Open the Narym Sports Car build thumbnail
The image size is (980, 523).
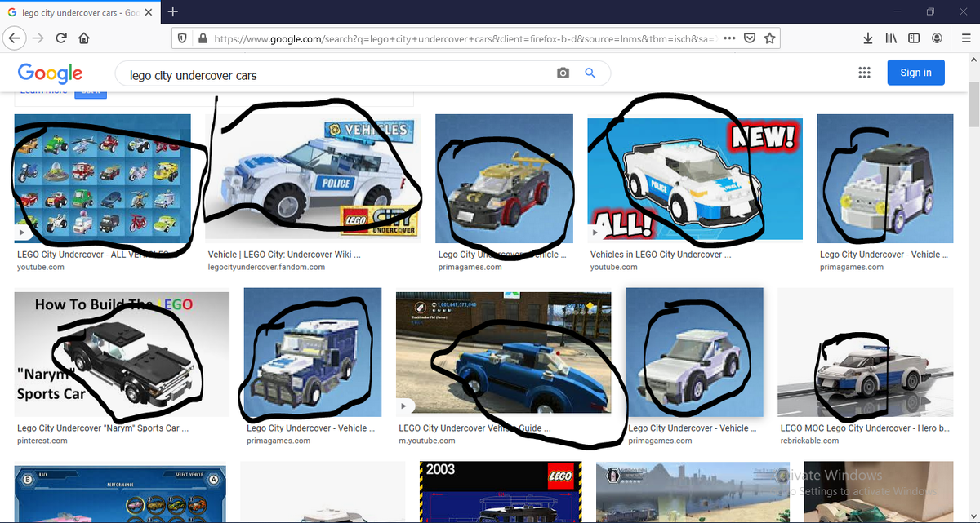tap(122, 352)
